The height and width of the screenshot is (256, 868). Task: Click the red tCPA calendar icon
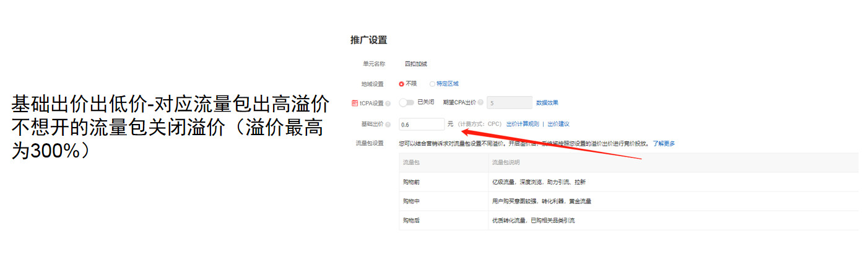[355, 103]
